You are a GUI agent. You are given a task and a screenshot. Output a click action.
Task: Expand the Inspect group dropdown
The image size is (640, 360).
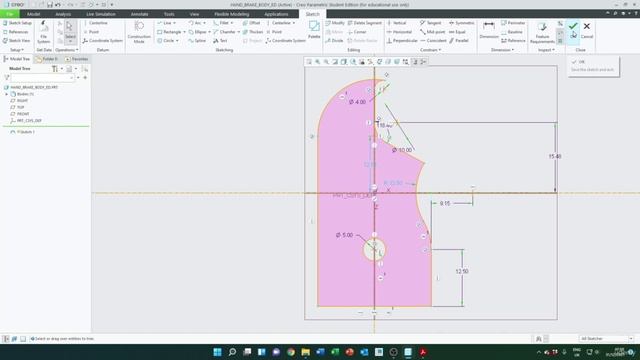546,50
